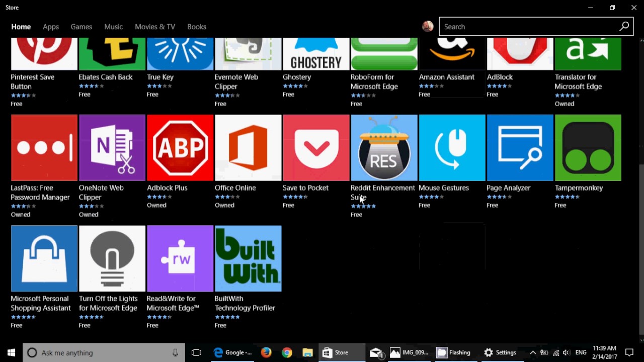Switch to the Books tab
This screenshot has height=362, width=644.
click(197, 27)
